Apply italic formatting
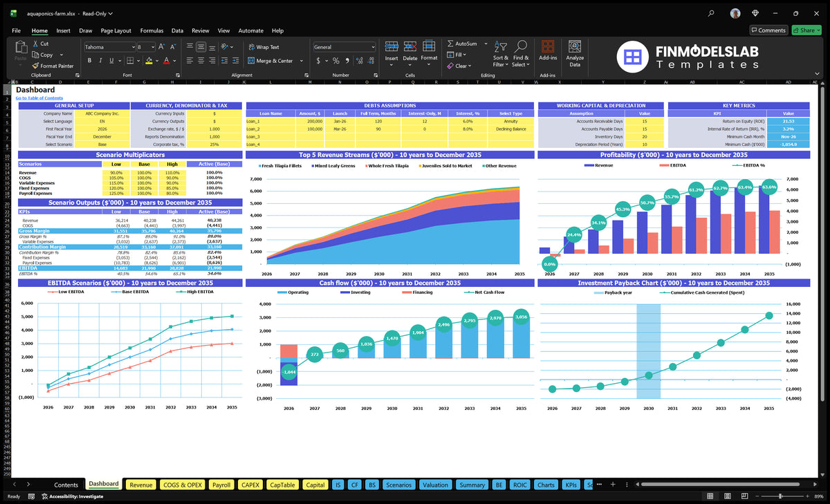Screen dimensions: 830x504 tap(100, 61)
